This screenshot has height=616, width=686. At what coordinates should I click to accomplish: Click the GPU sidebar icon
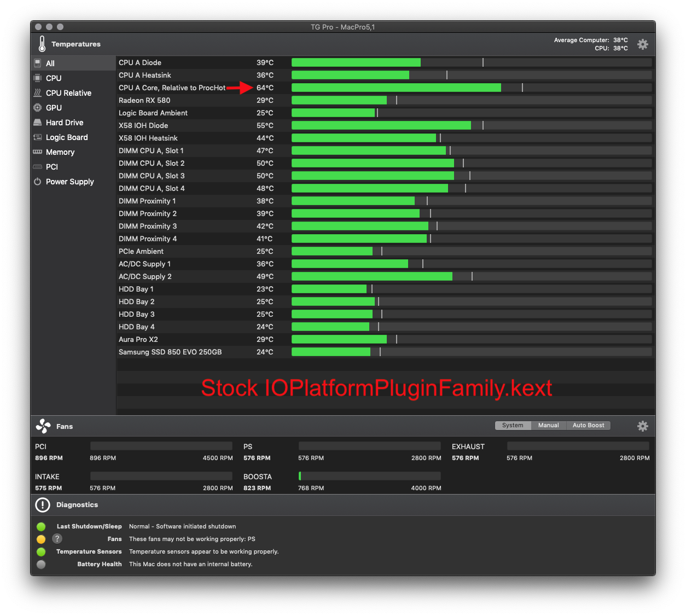pos(37,107)
